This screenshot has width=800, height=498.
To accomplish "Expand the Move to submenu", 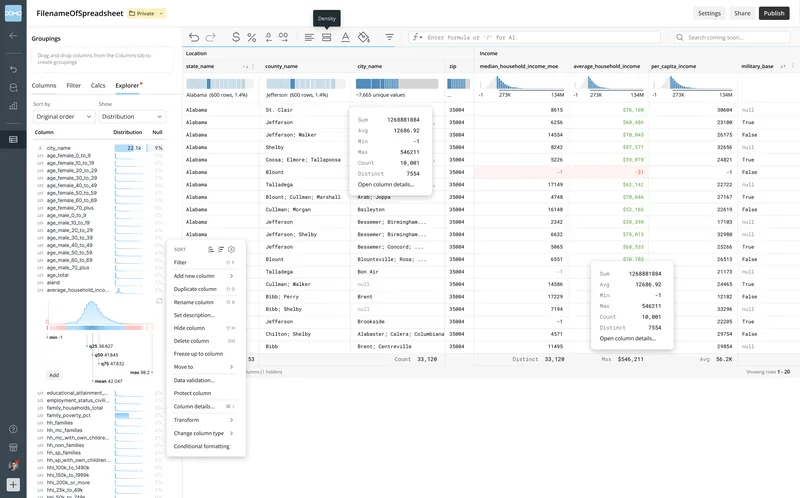I will pyautogui.click(x=232, y=367).
